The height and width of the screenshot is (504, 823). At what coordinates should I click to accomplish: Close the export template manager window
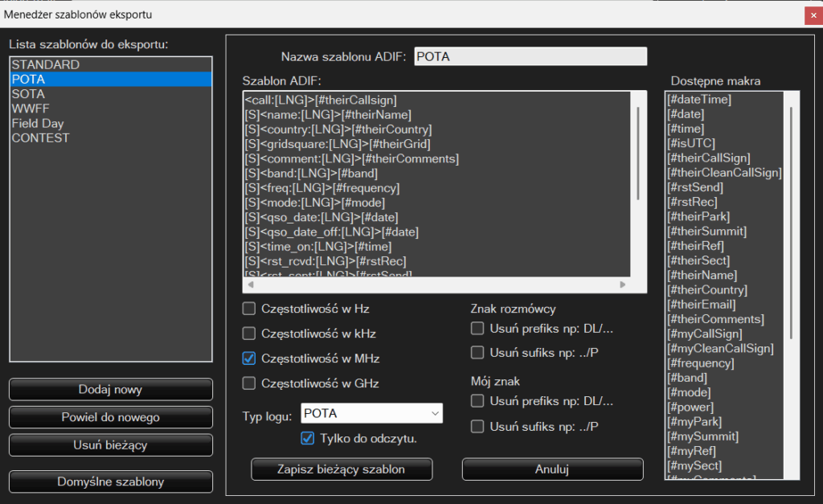pyautogui.click(x=811, y=14)
